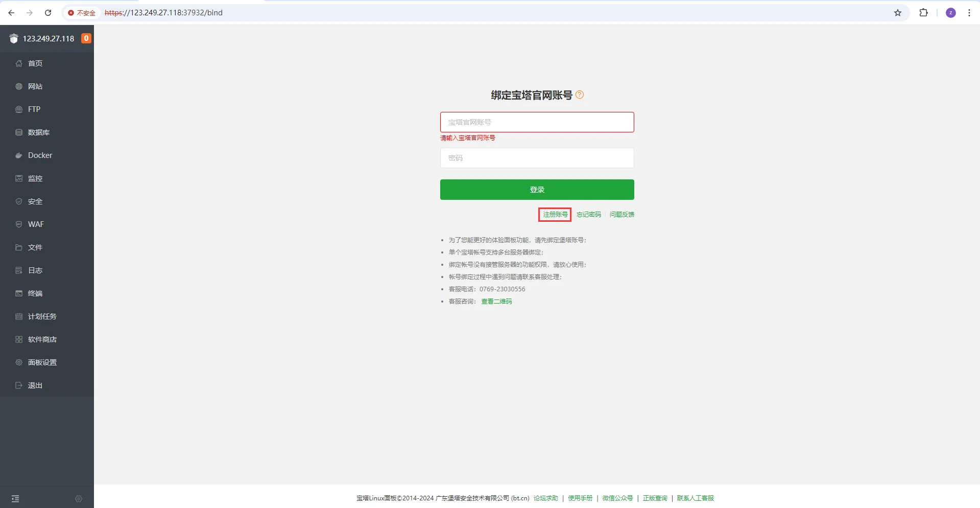This screenshot has width=980, height=508.
Task: Click the 查看二维码 link
Action: click(x=496, y=302)
